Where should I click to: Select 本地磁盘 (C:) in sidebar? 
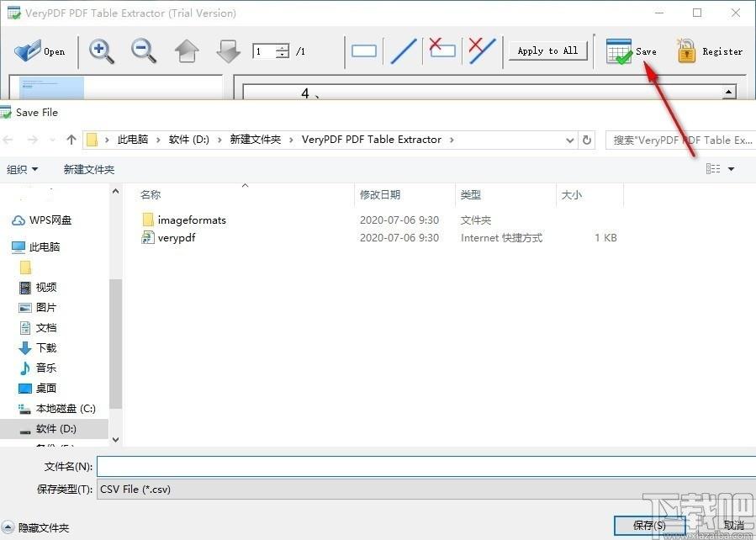[57, 409]
